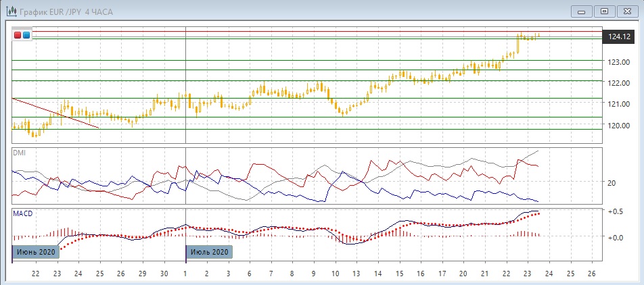Click date 26 at far right of time axis
The height and width of the screenshot is (285, 644).
click(x=592, y=273)
